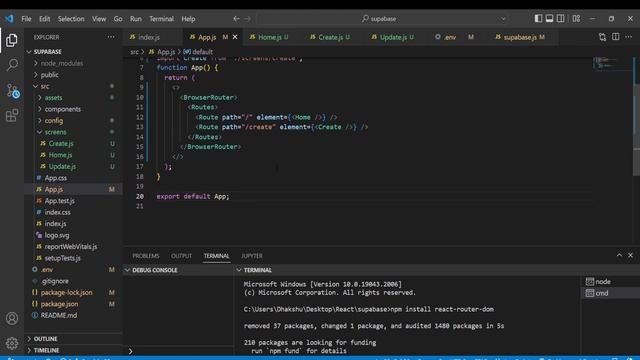The height and width of the screenshot is (360, 640).
Task: Click the code minimap preview
Action: [x=612, y=65]
